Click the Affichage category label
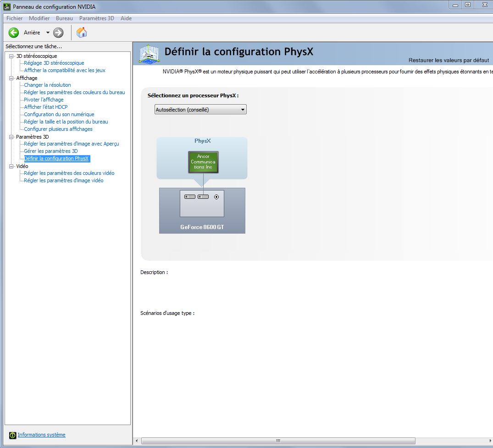This screenshot has height=448, width=493. (27, 78)
